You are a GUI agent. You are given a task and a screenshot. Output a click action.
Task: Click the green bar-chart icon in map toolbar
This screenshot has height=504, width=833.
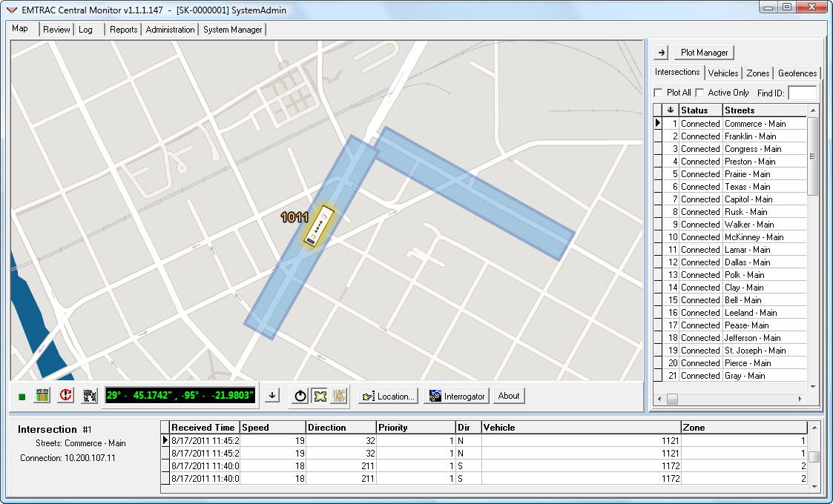(x=43, y=396)
